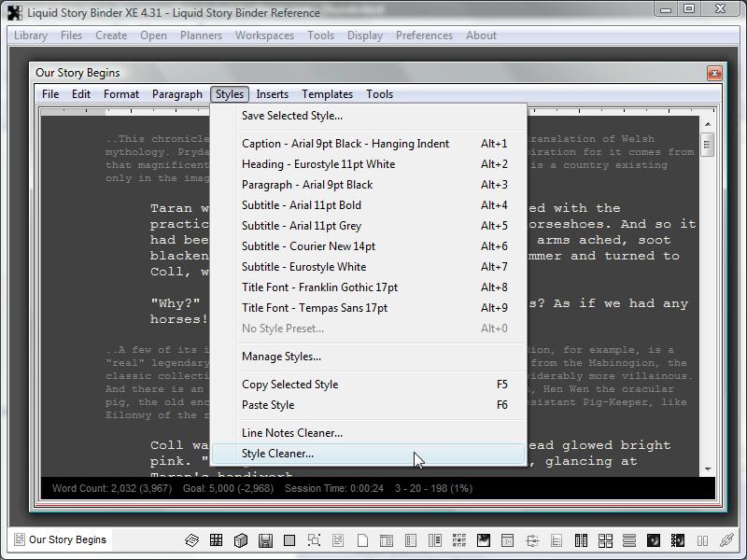This screenshot has height=560, width=747.
Task: Click the grid table icon in bottom toolbar
Action: coord(216,540)
